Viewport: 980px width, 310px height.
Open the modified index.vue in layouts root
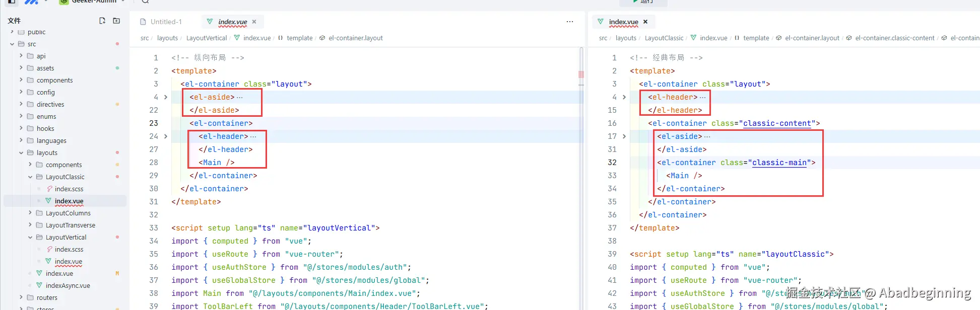click(59, 273)
